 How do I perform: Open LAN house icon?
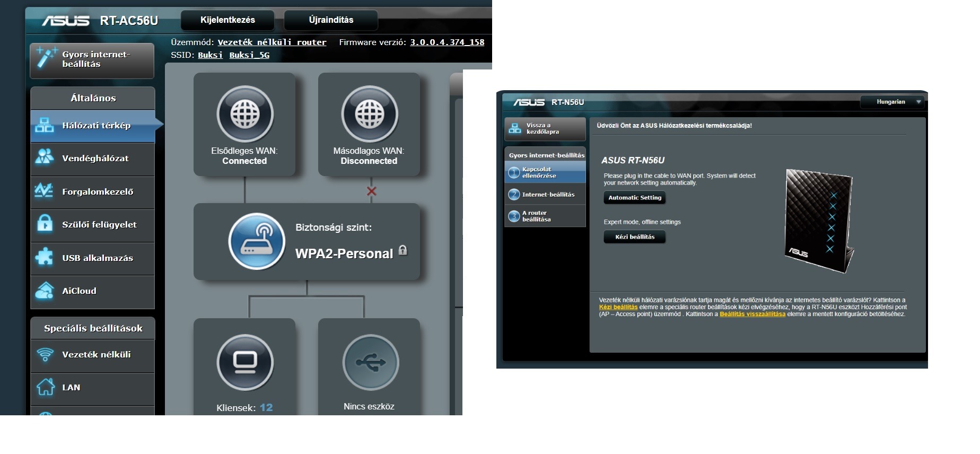(x=46, y=387)
